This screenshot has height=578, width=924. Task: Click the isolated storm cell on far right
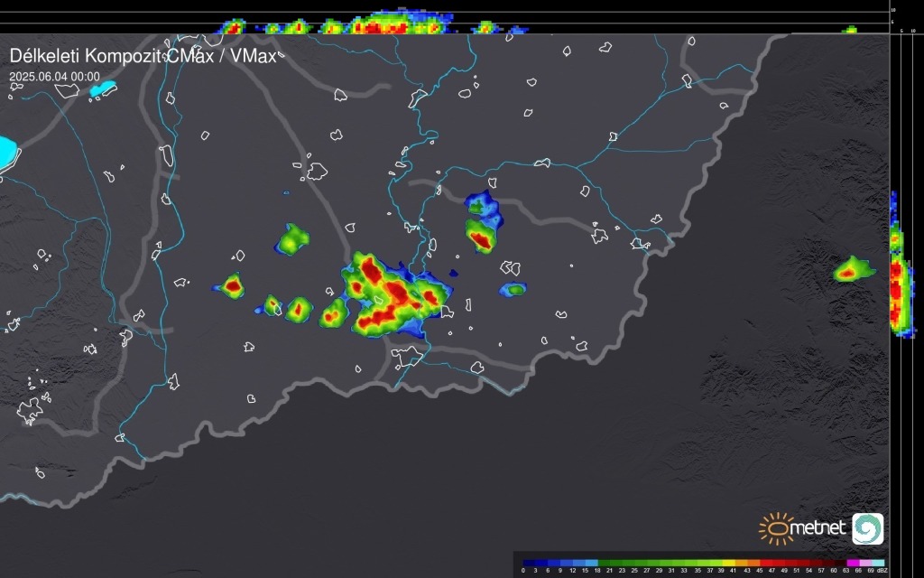[x=850, y=270]
